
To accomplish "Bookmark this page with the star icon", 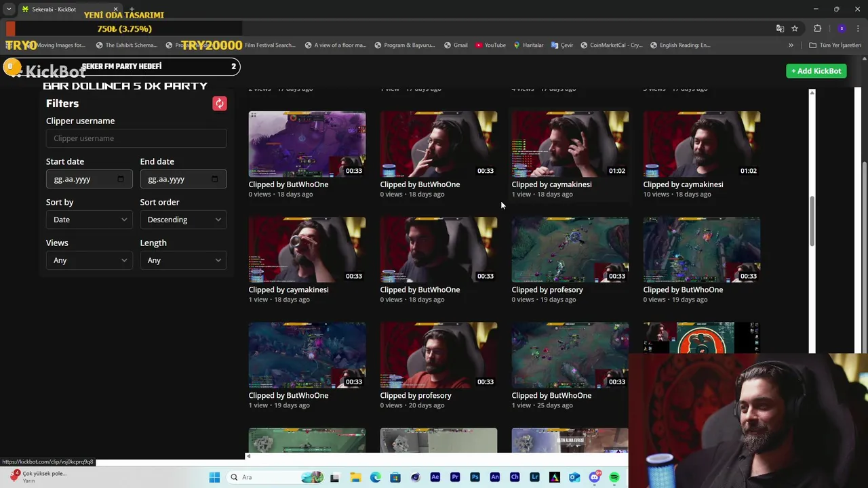I will pyautogui.click(x=795, y=28).
